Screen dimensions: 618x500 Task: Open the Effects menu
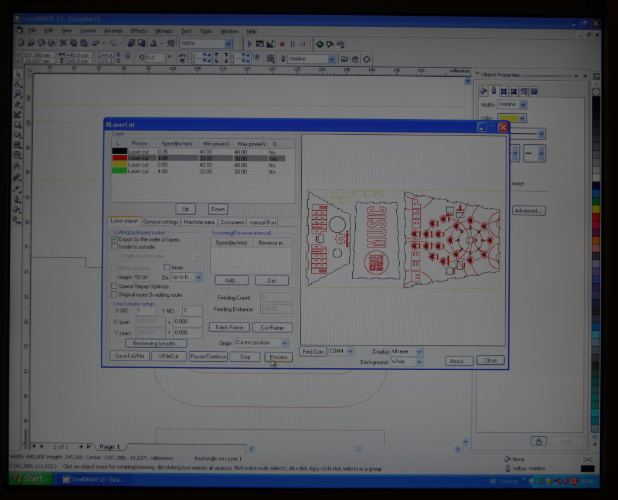[x=138, y=31]
